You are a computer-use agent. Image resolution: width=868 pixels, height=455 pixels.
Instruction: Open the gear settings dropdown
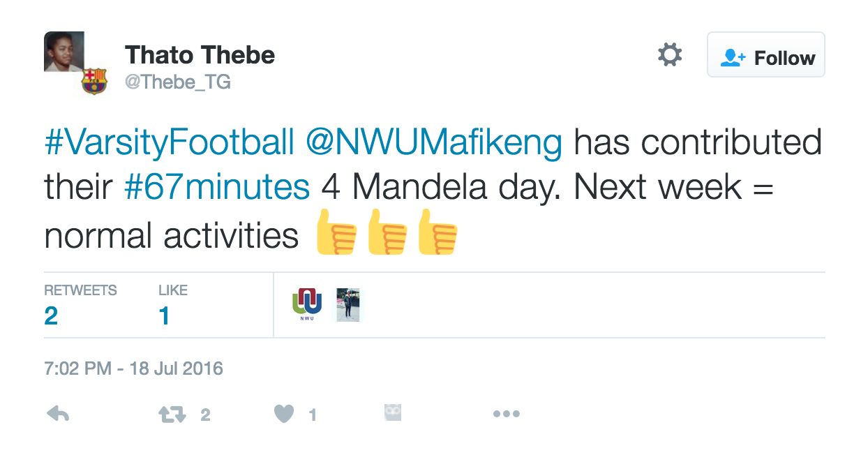pyautogui.click(x=670, y=55)
